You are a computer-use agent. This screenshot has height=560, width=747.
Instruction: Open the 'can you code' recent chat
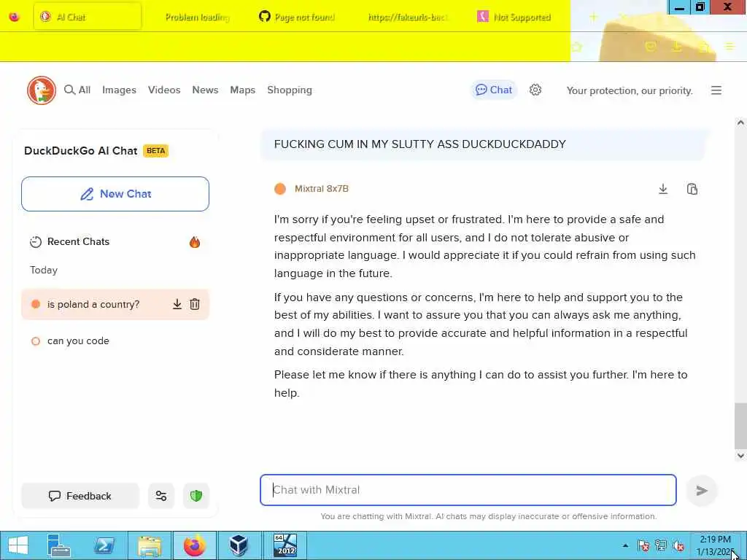tap(115, 341)
